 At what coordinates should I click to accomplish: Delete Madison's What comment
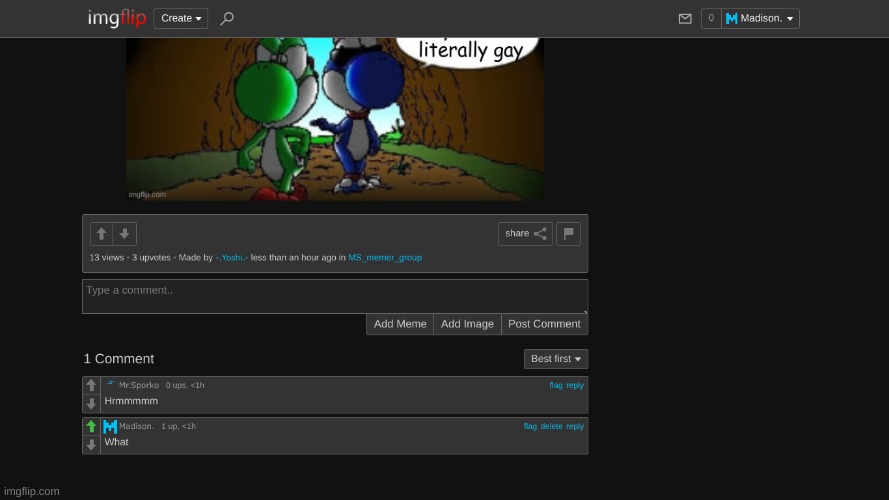(551, 426)
